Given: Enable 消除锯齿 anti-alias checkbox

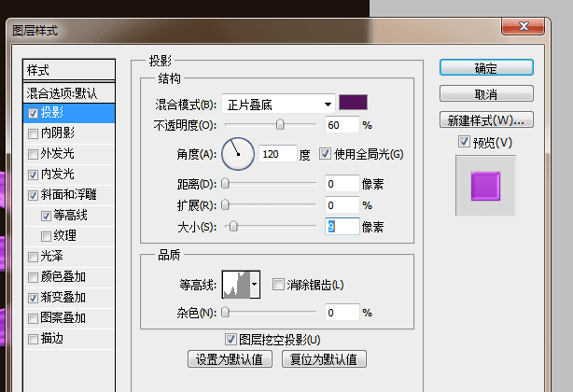Looking at the screenshot, I should pyautogui.click(x=278, y=284).
